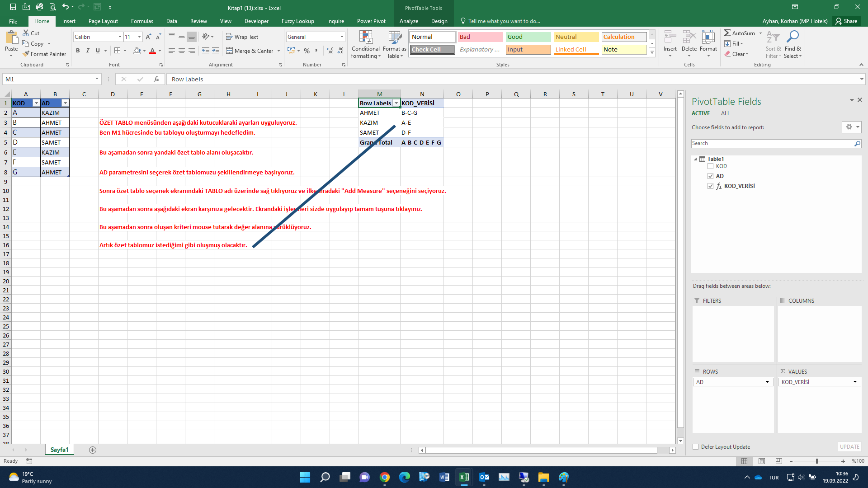
Task: Open the Analyze PivotTable tab
Action: click(409, 21)
